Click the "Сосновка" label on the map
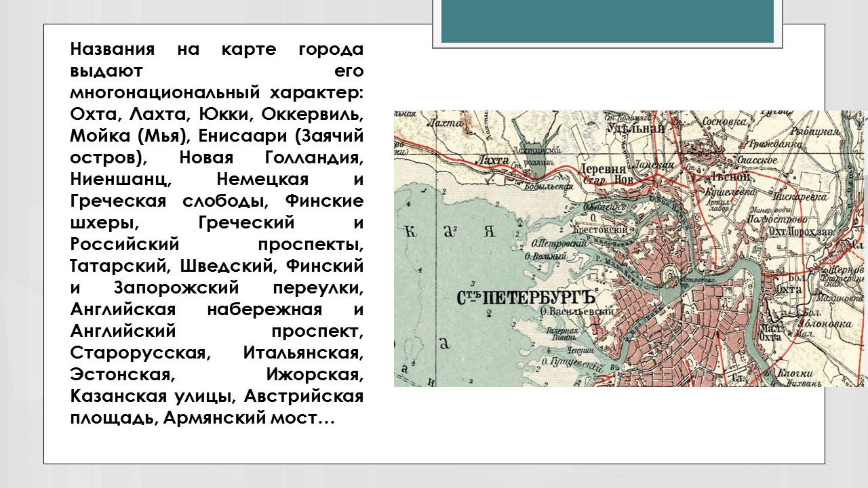 tap(727, 123)
